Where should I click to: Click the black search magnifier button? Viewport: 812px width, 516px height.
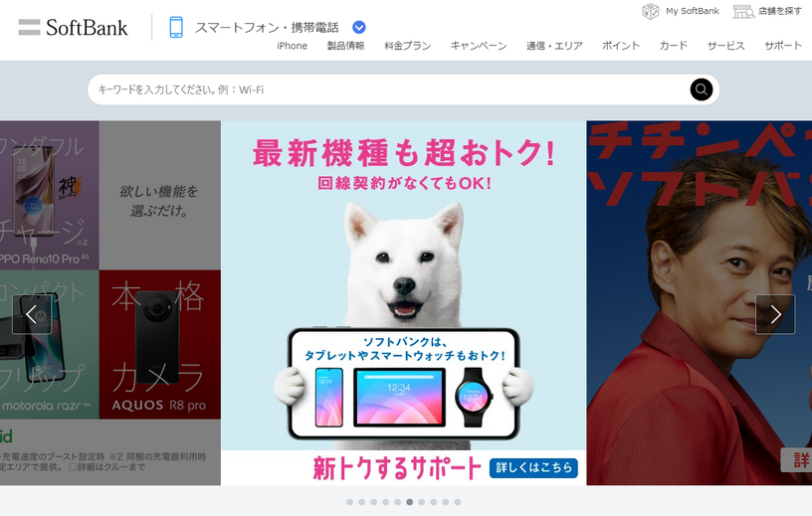(x=702, y=89)
